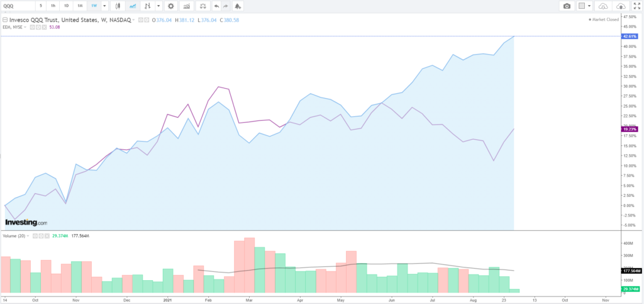644x304 pixels.
Task: Remove the Volume indicator
Action: coord(47,236)
